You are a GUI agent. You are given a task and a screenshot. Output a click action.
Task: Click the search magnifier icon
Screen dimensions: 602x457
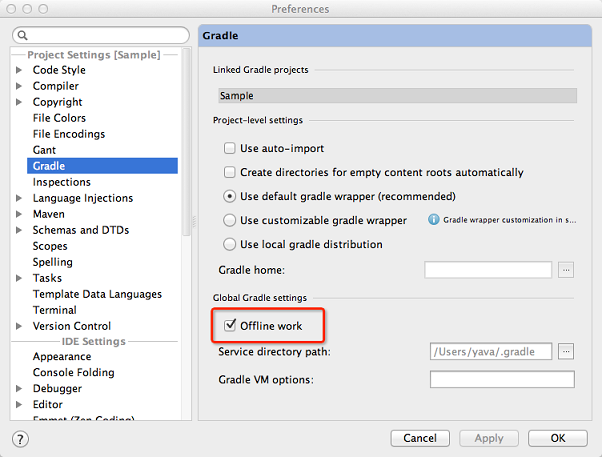pyautogui.click(x=23, y=35)
